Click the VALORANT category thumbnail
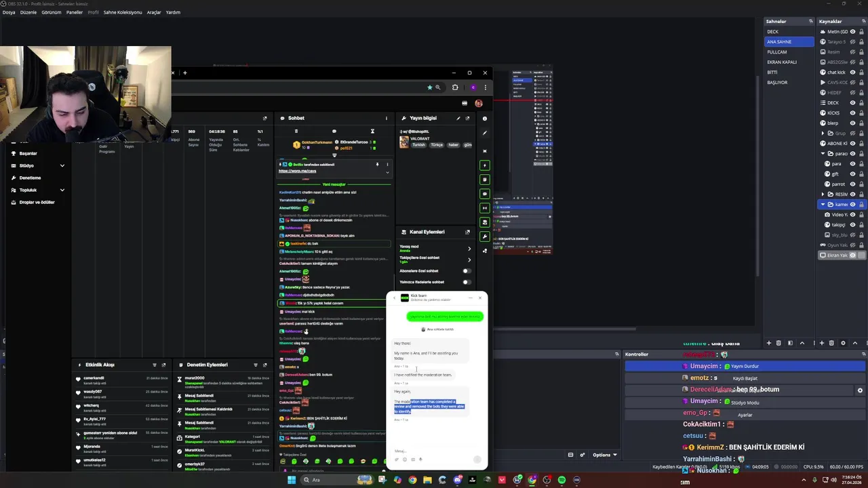Image resolution: width=868 pixels, height=488 pixels. 404,142
